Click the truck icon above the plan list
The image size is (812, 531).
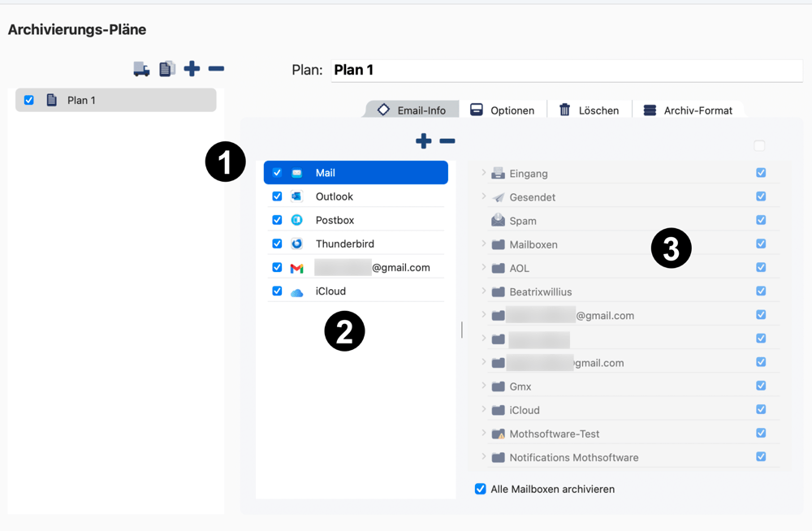click(x=141, y=69)
